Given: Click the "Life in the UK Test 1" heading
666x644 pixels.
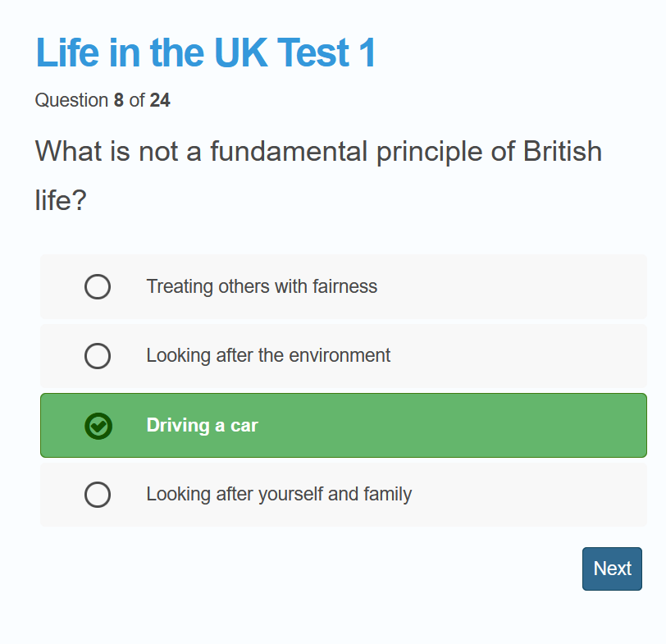Looking at the screenshot, I should (x=205, y=53).
